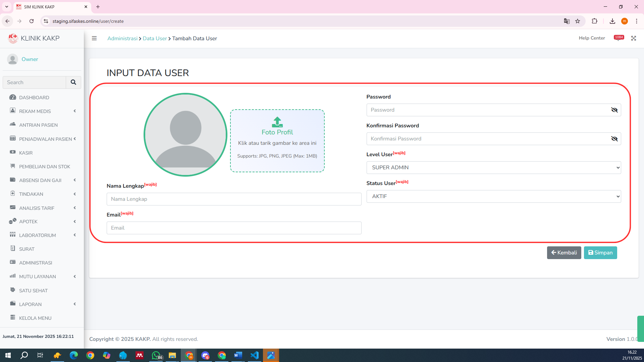The width and height of the screenshot is (644, 362).
Task: Toggle visibility of Konfirmasi Password field
Action: [x=614, y=139]
